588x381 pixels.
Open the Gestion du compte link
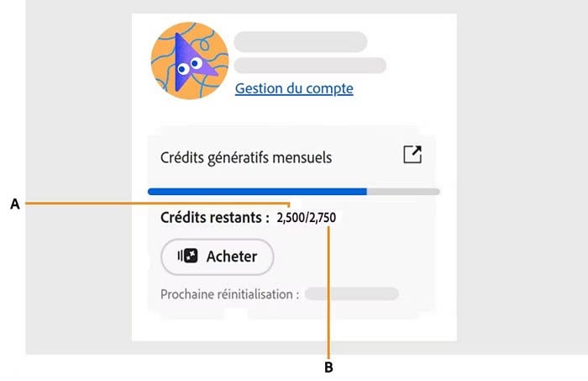pos(294,88)
